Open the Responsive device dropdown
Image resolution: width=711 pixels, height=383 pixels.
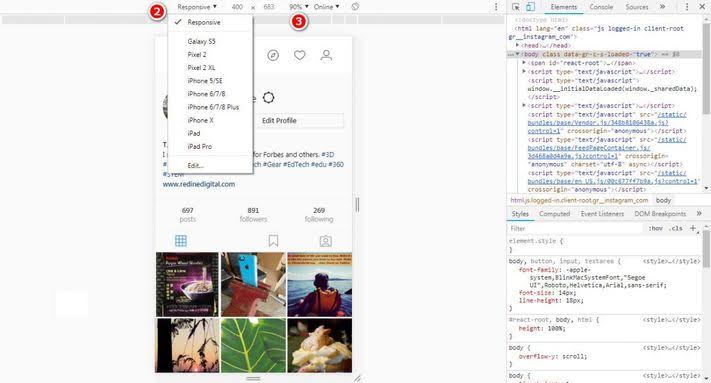tap(197, 7)
